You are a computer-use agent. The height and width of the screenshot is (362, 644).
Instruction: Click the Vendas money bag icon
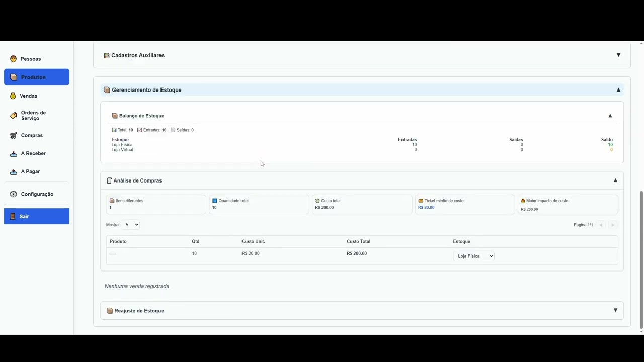point(13,96)
